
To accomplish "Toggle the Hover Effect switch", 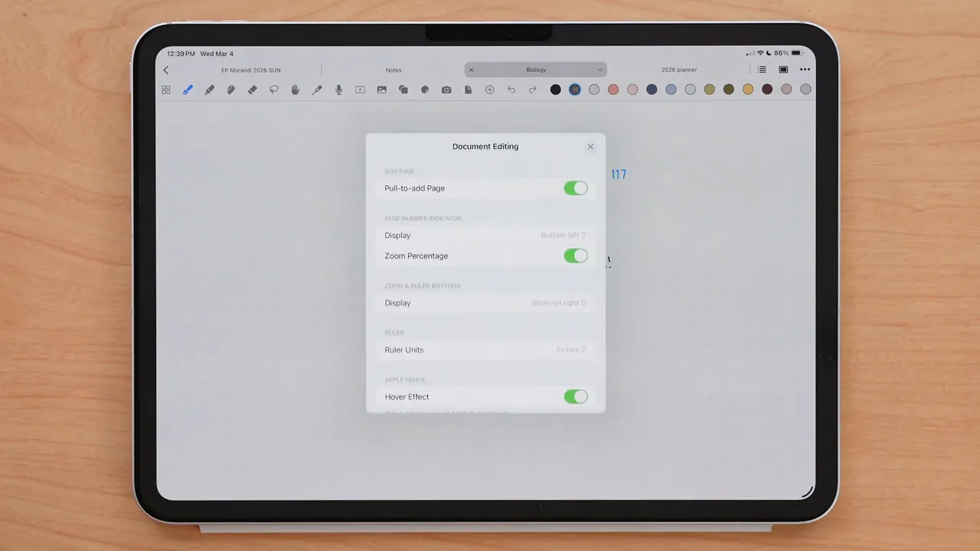I will pos(576,396).
